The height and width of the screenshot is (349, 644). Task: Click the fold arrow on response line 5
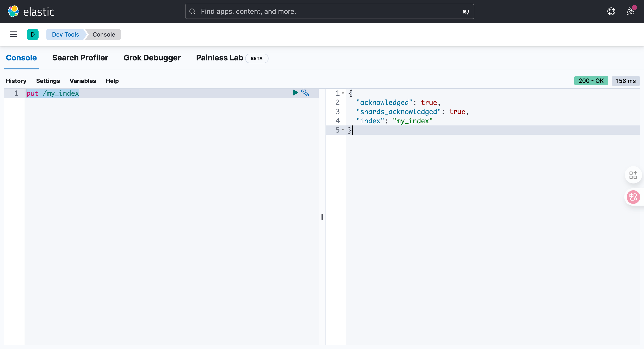tap(343, 130)
